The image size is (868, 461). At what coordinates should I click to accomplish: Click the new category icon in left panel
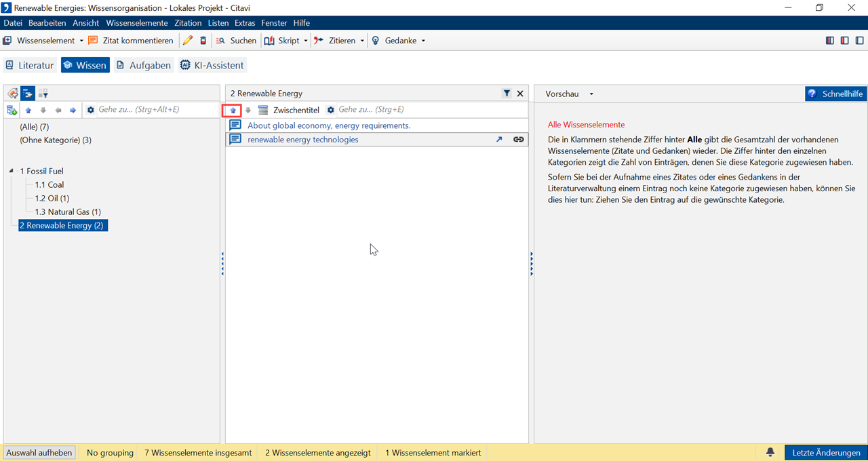[x=12, y=110]
